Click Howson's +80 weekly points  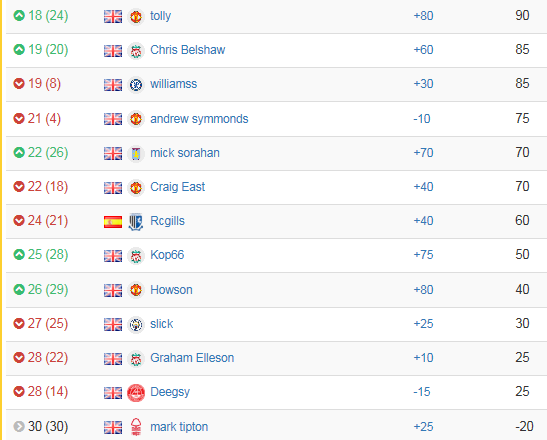[423, 290]
